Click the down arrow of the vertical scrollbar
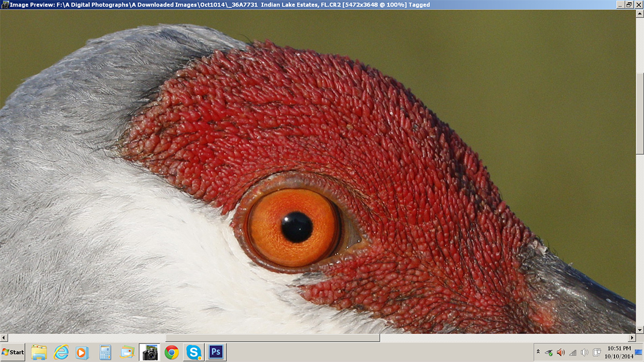Viewport: 644px width, 362px height. [x=640, y=330]
